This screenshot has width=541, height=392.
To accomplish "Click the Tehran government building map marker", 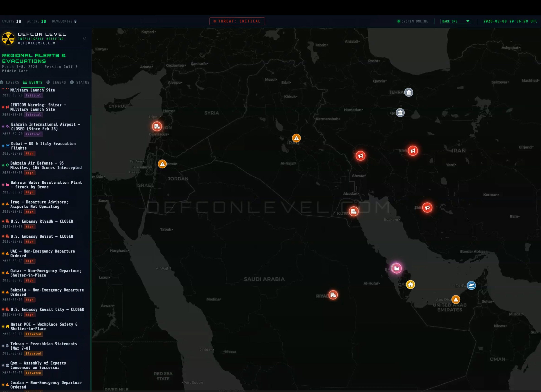I will tap(409, 92).
